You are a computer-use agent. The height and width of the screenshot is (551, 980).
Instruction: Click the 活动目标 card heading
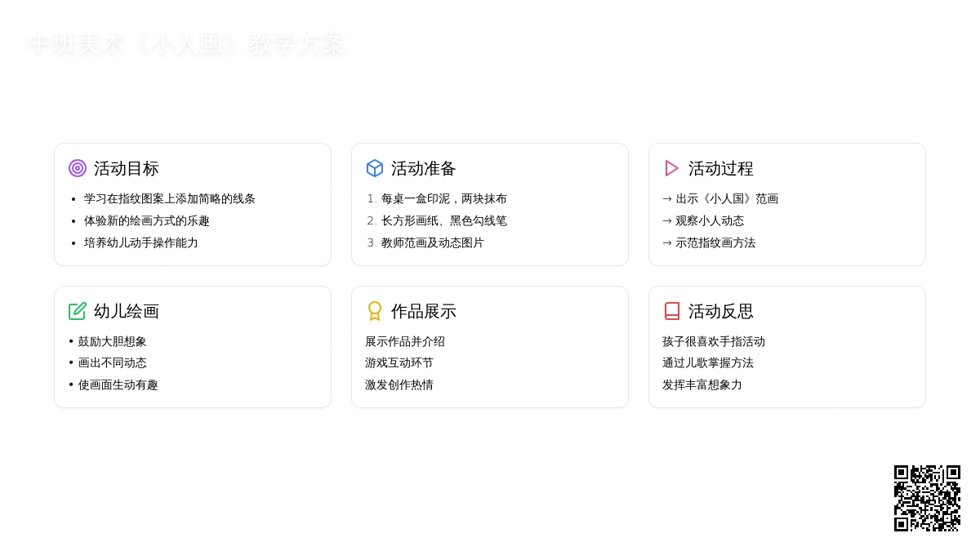pos(126,168)
